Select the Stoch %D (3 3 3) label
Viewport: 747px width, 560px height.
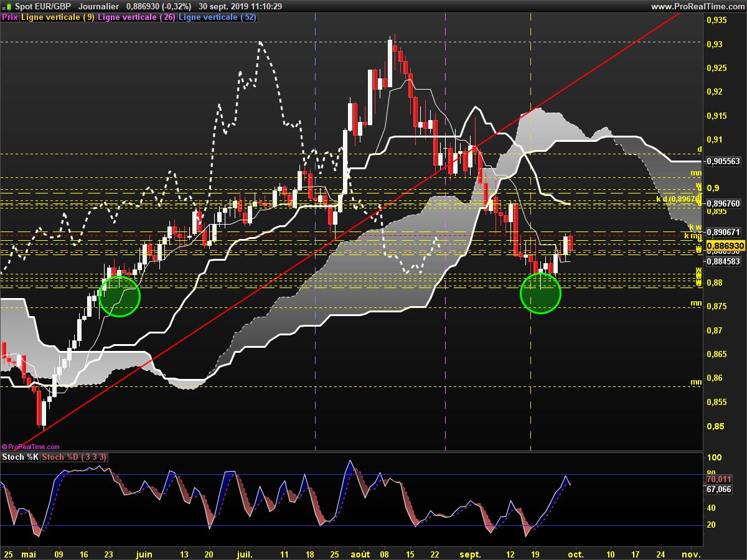(75, 457)
